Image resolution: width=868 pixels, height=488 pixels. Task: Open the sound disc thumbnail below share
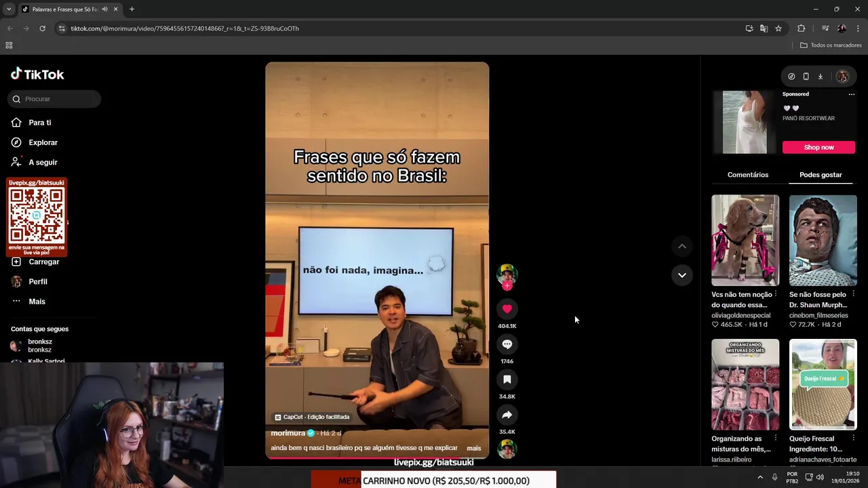(x=507, y=449)
